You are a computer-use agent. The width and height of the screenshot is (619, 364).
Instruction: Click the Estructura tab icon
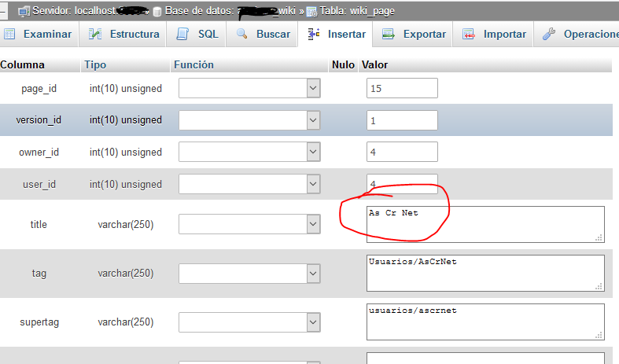click(x=95, y=35)
